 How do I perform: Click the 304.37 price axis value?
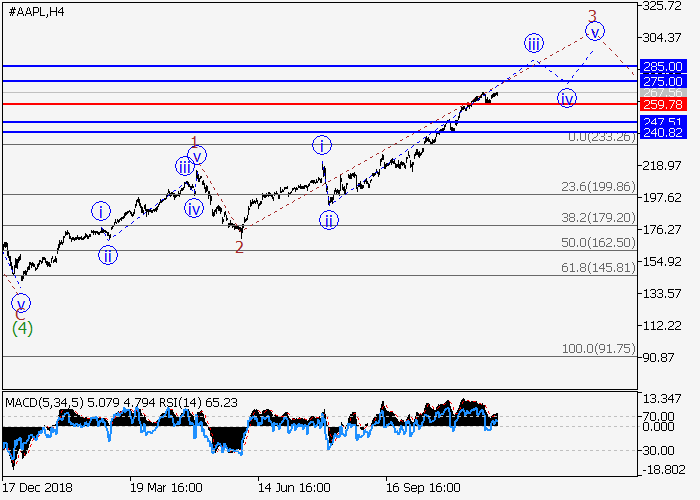pos(662,38)
